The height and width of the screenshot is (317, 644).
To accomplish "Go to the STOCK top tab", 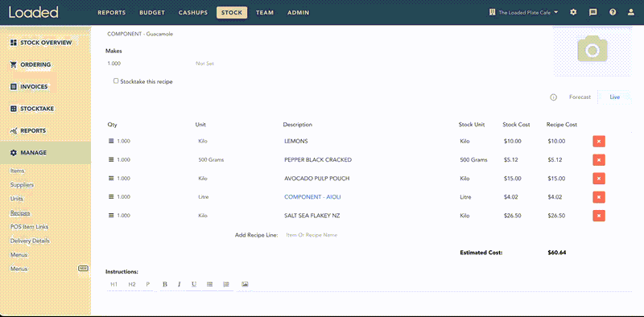I will click(232, 13).
